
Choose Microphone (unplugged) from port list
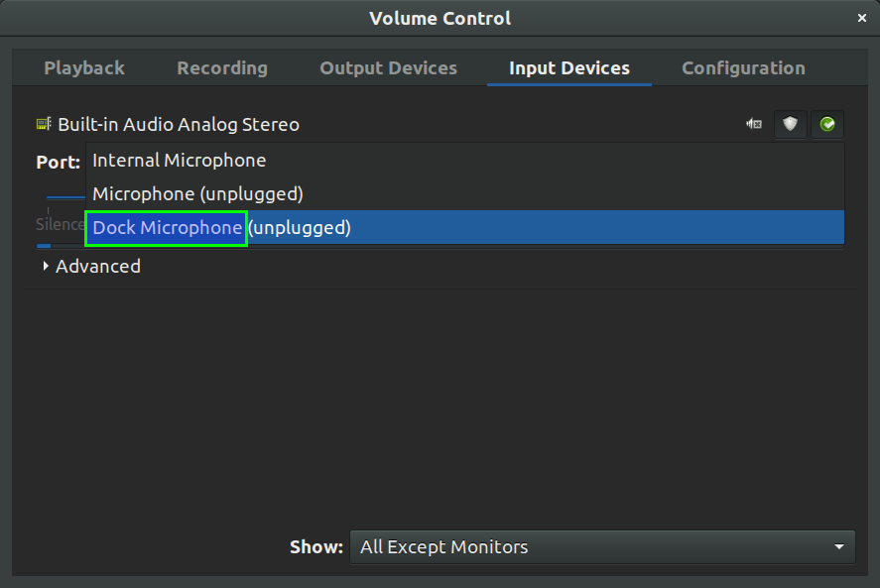197,194
